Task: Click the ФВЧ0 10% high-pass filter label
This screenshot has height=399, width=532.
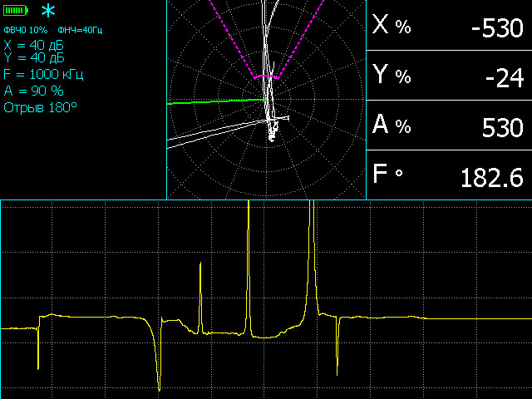Action: [x=25, y=30]
